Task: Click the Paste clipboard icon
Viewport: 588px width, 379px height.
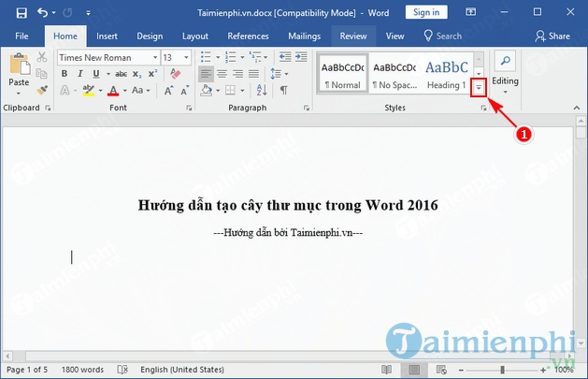Action: [20, 64]
